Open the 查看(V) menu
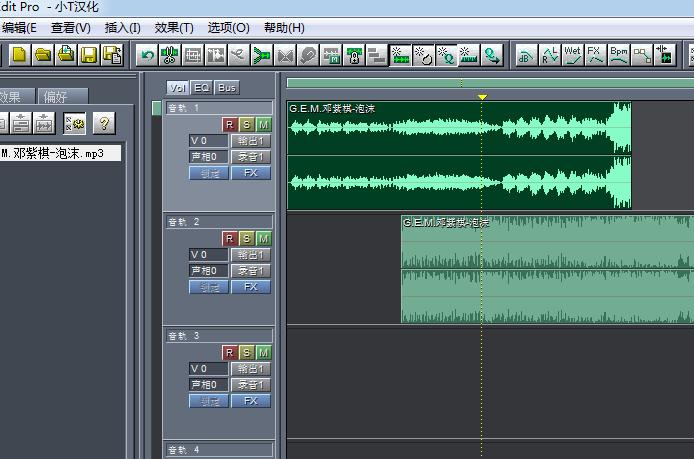Image resolution: width=694 pixels, height=459 pixels. click(x=71, y=28)
